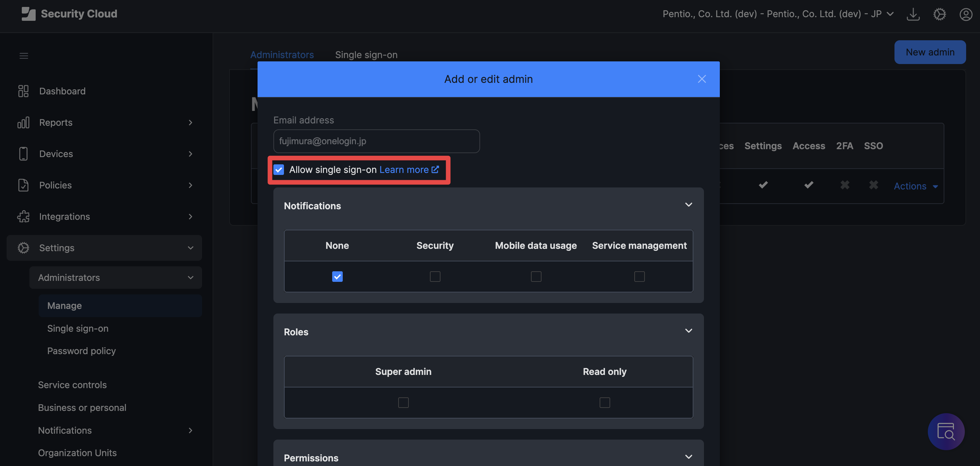Check the Read only role checkbox
Screen dimensions: 980x466
[605, 403]
